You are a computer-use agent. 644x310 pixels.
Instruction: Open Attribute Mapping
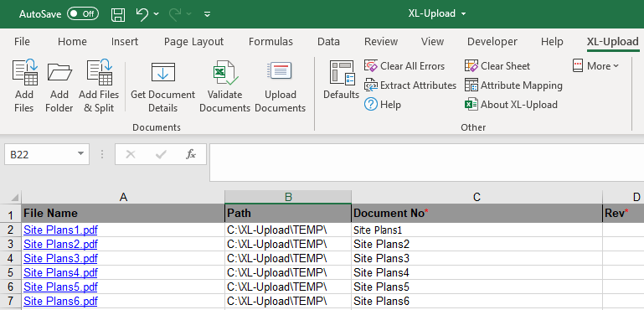tap(513, 85)
